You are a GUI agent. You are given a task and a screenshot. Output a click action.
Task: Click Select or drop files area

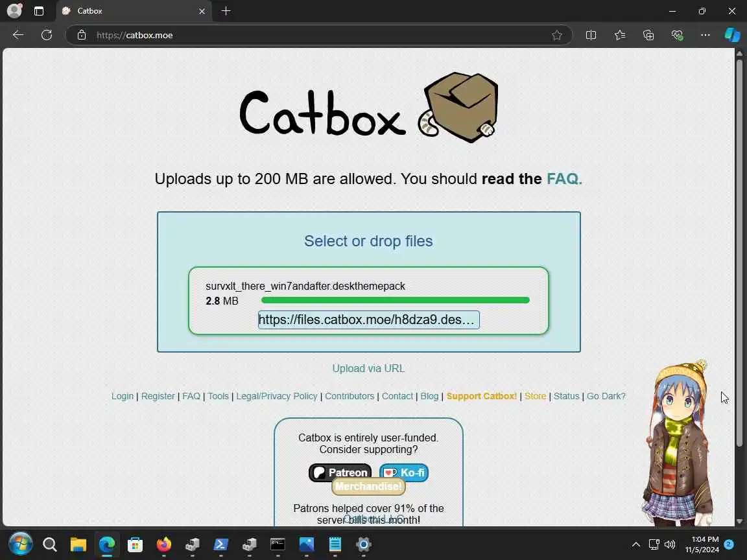tap(368, 241)
